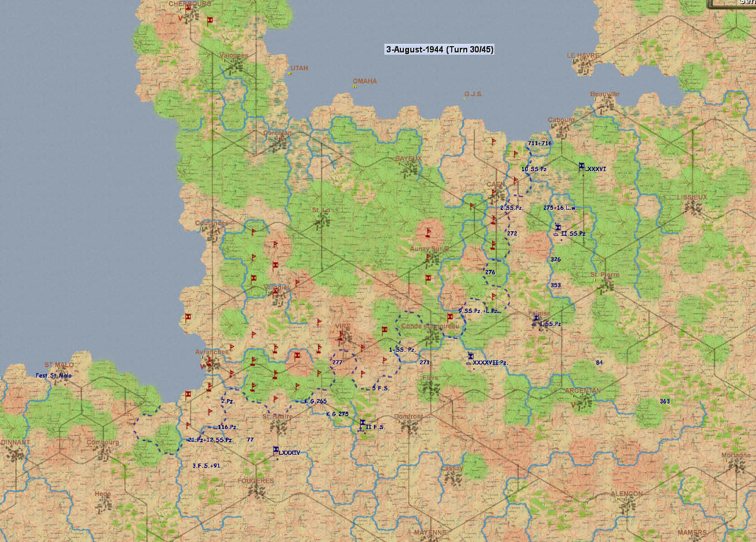The height and width of the screenshot is (542, 756).
Task: Click the MAMERS city label
Action: tap(692, 533)
